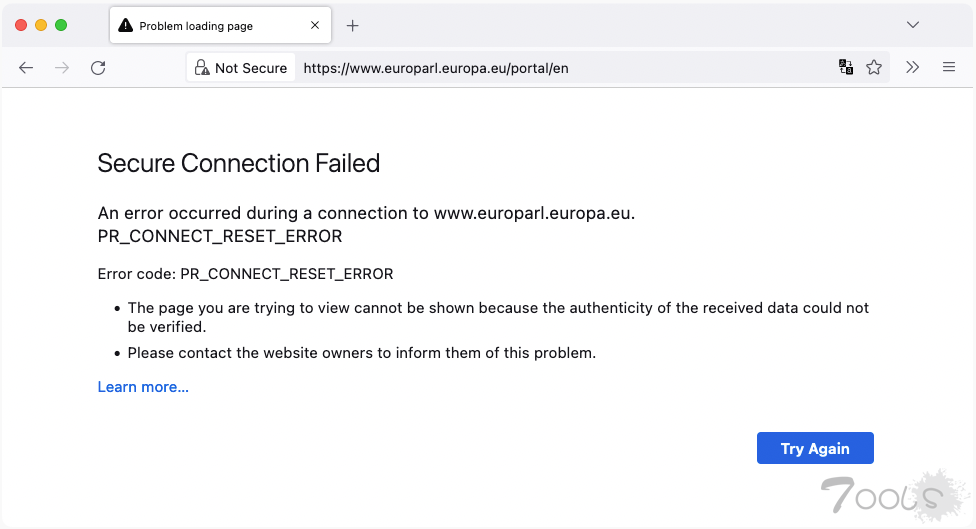Close the window with red button
Screen dimensions: 976x529
(21, 25)
